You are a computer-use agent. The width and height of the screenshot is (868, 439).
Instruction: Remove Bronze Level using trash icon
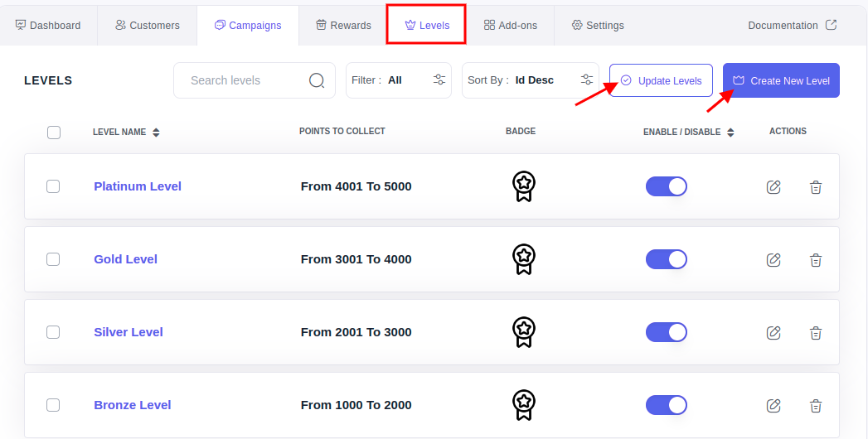816,406
